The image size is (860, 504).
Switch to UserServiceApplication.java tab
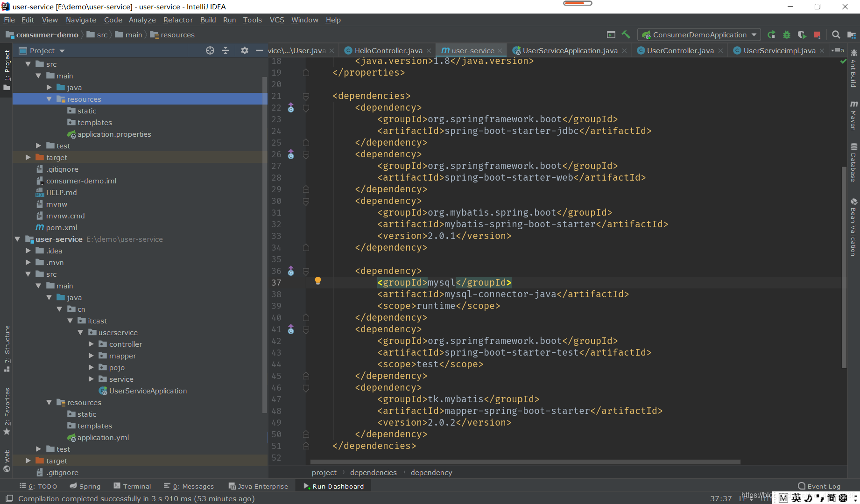(x=570, y=50)
